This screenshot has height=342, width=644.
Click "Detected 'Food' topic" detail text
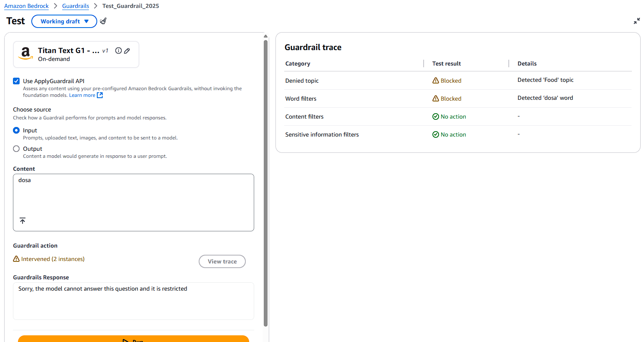546,80
